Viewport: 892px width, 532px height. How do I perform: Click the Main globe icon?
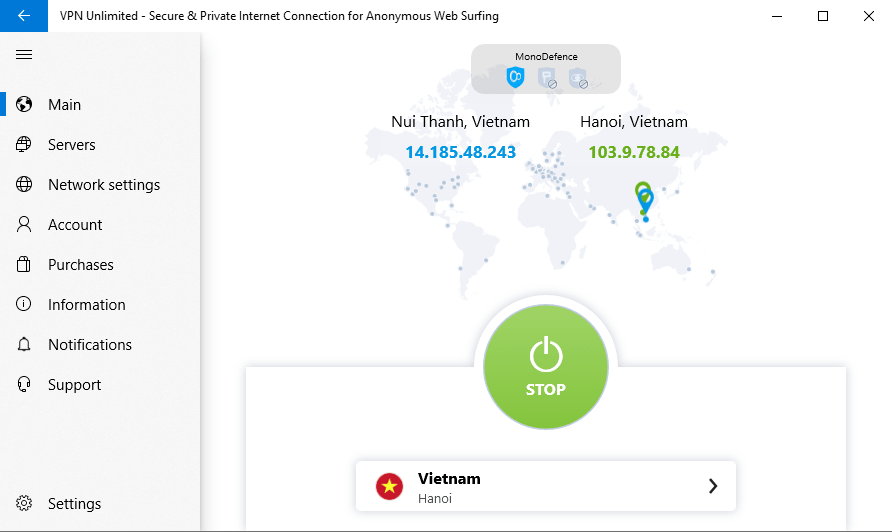click(24, 105)
